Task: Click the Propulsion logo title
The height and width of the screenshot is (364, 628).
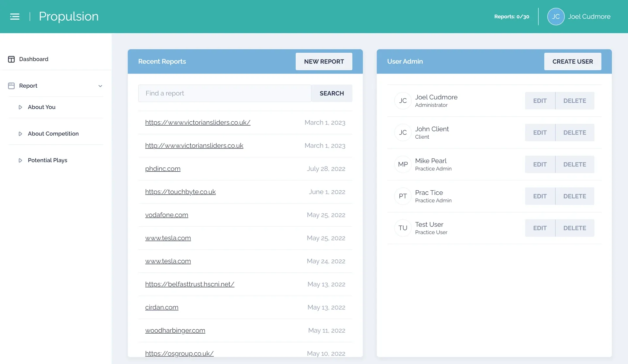Action: 69,16
